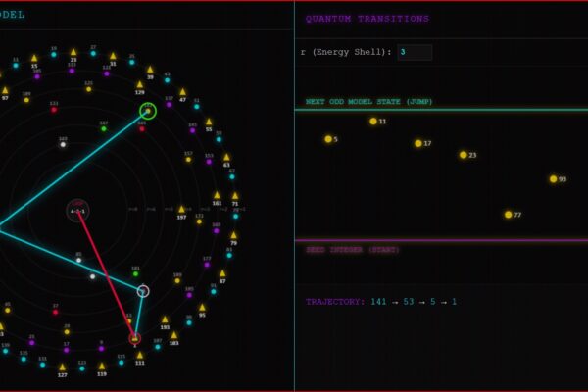Click the yellow triangle node 197
The height and width of the screenshot is (392, 588).
[x=181, y=209]
